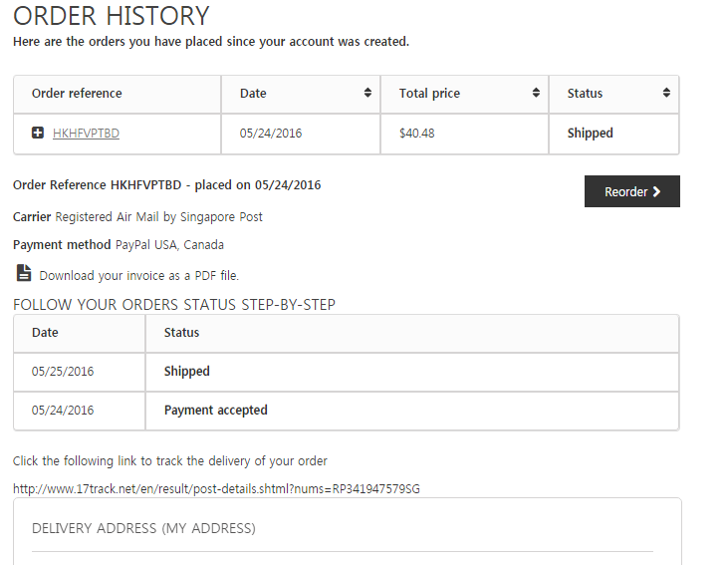Sort orders by Total price arrows
Image resolution: width=728 pixels, height=565 pixels.
(x=536, y=93)
